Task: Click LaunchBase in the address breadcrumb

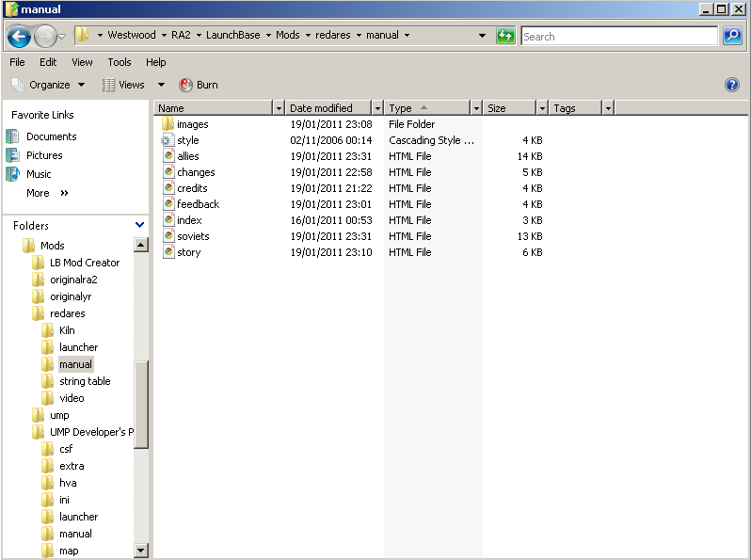Action: pos(232,36)
